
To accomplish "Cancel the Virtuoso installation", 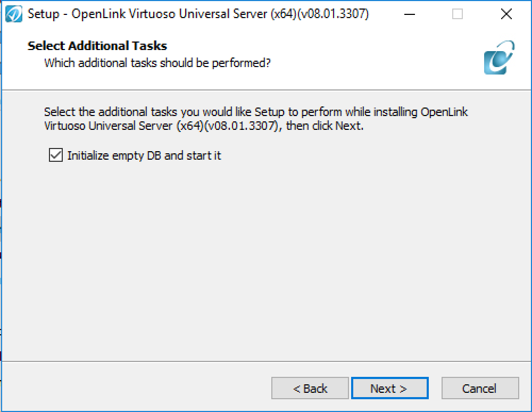I will 480,388.
